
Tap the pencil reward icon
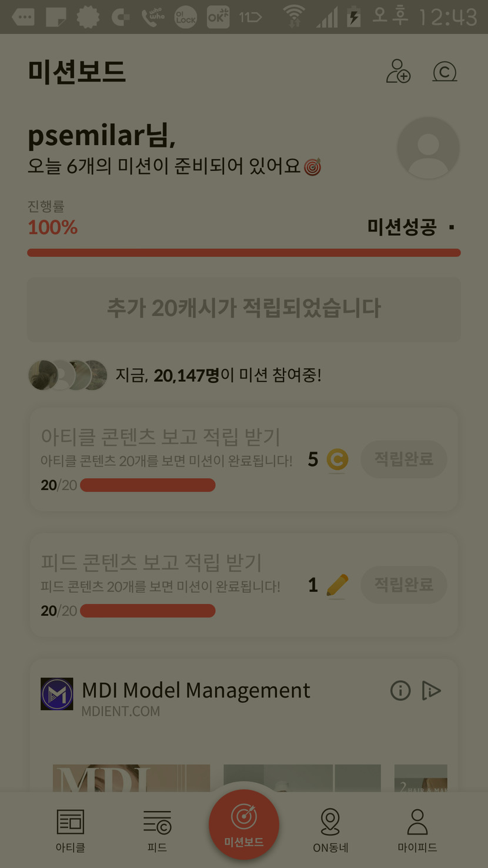337,585
